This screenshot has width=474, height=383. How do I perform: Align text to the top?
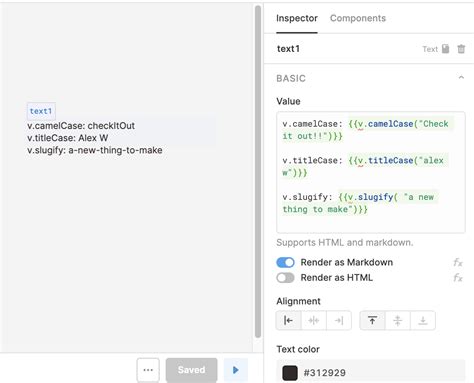372,320
